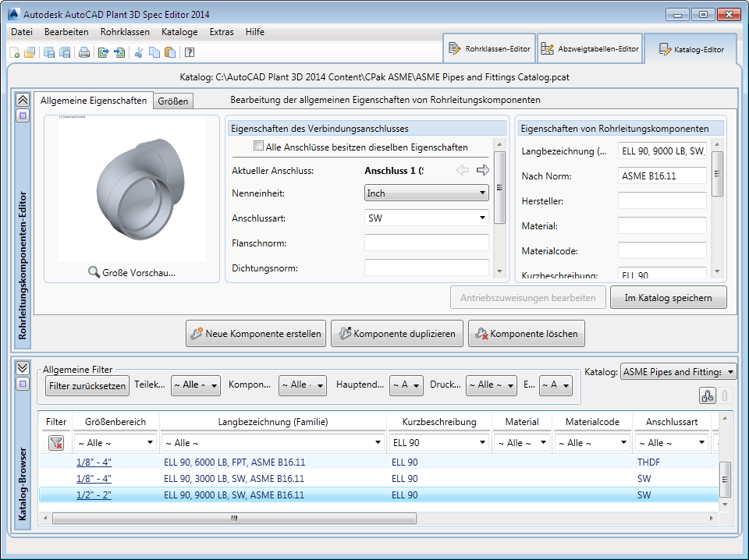Click the clear filter funnel icon
Screen dimensions: 749x560
click(x=56, y=443)
